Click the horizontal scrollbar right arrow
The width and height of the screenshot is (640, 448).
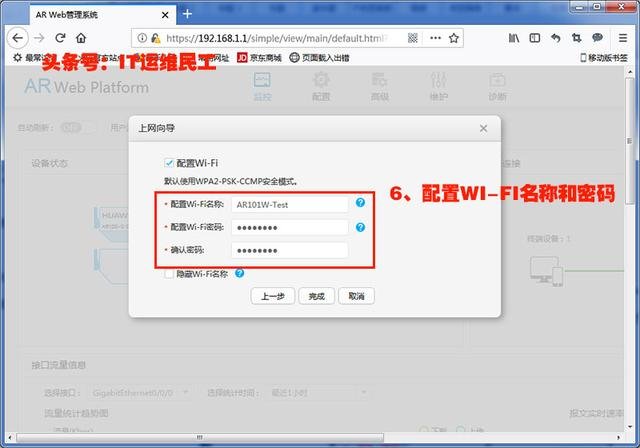coord(618,437)
